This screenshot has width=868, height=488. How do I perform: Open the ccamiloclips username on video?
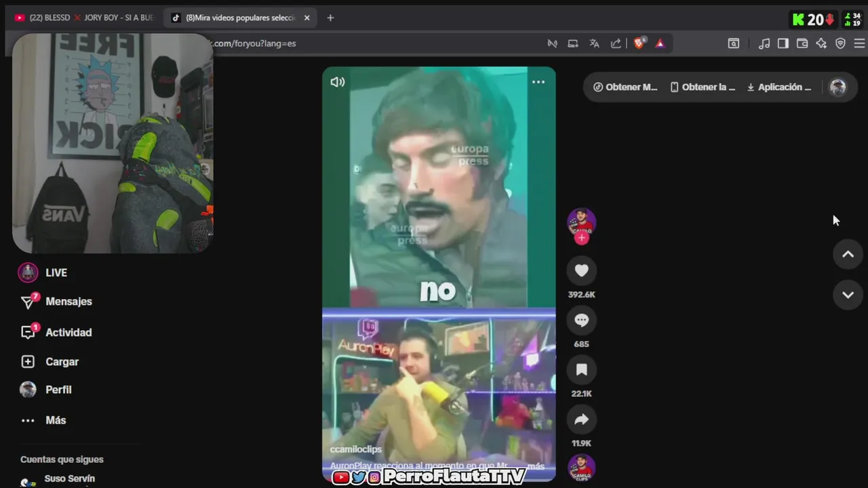pyautogui.click(x=355, y=449)
